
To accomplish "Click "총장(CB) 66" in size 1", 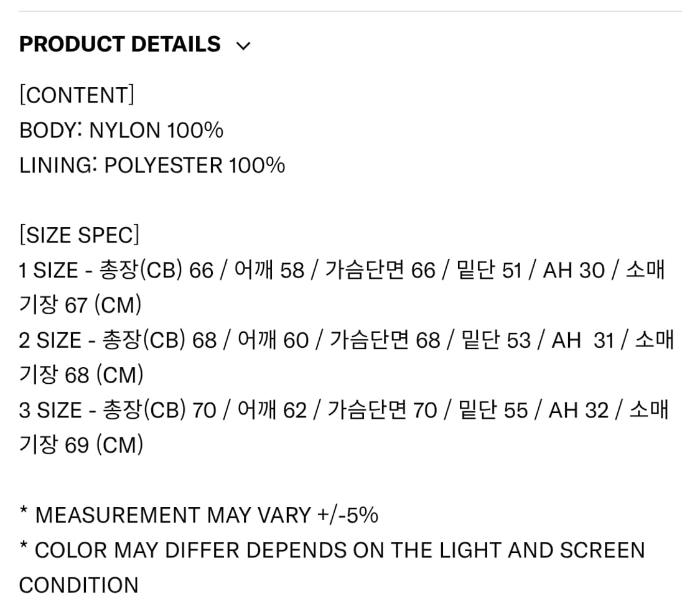I will point(156,271).
